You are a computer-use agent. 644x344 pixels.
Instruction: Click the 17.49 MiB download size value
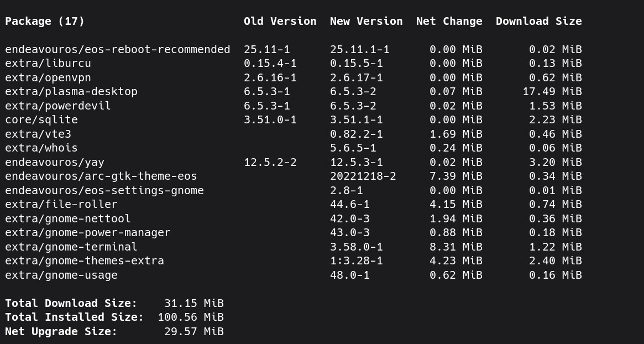552,92
